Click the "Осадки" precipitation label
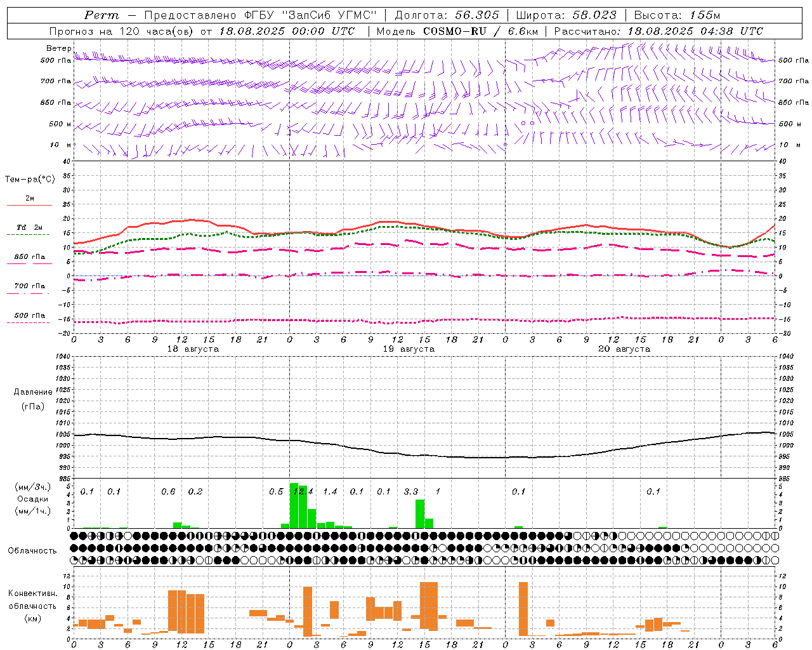Image resolution: width=812 pixels, height=650 pixels. point(33,499)
